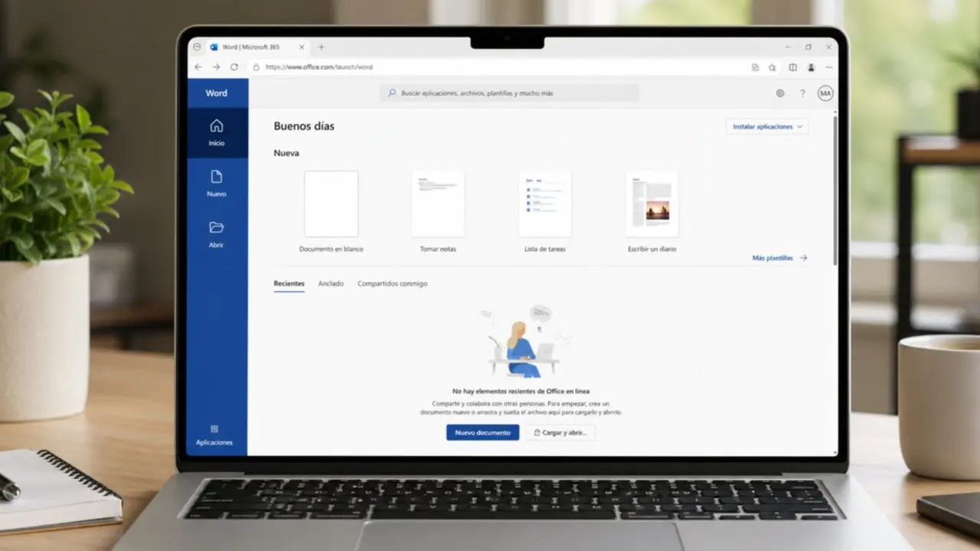Image resolution: width=980 pixels, height=551 pixels.
Task: Open the settings gear in Office header
Action: tap(780, 93)
